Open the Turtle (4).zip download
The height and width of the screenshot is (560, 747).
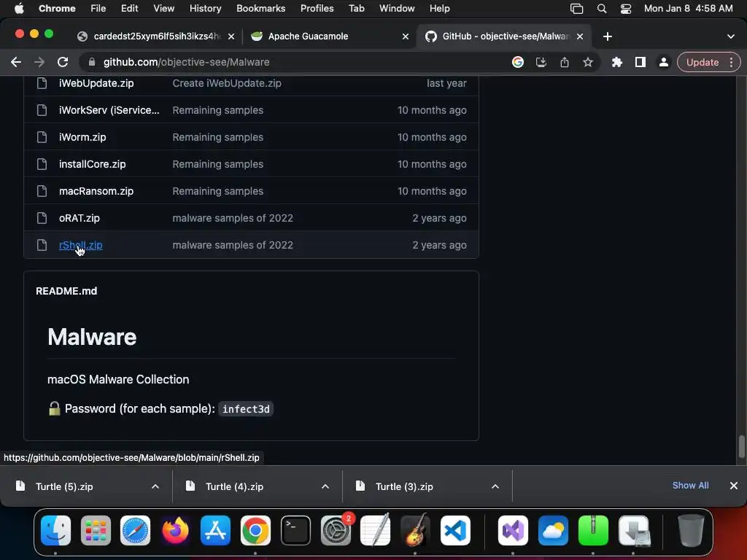pyautogui.click(x=234, y=486)
